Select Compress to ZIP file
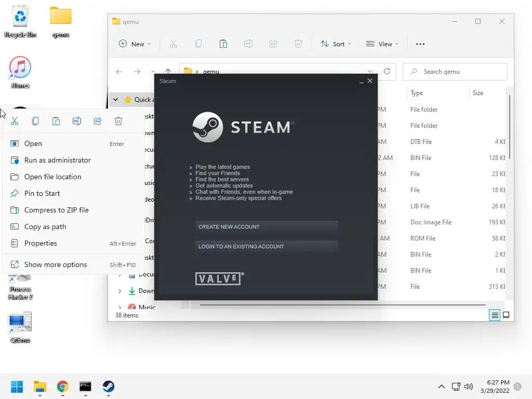The image size is (532, 399). pos(74,210)
